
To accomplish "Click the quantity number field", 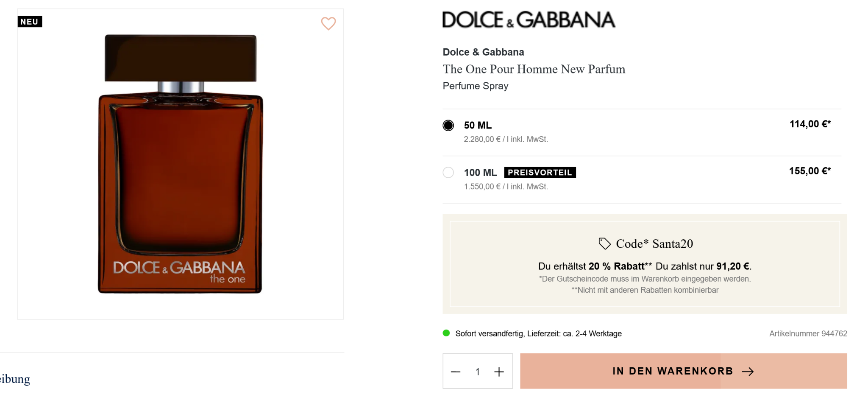I will point(478,372).
